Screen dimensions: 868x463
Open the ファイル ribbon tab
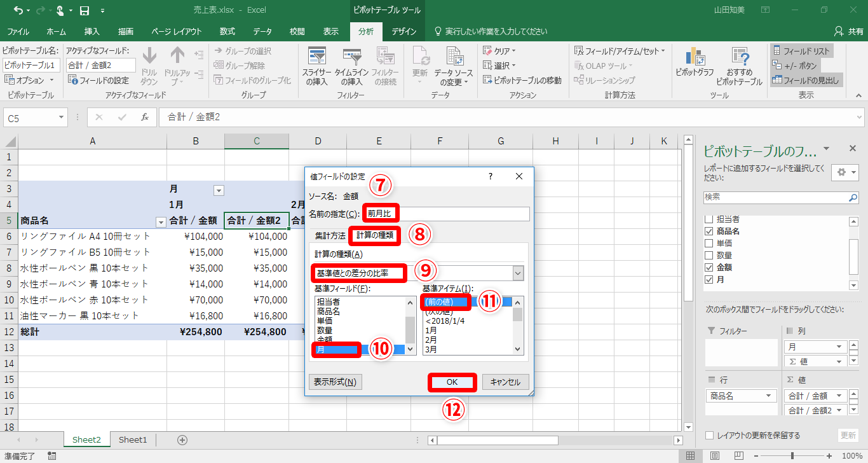(18, 31)
